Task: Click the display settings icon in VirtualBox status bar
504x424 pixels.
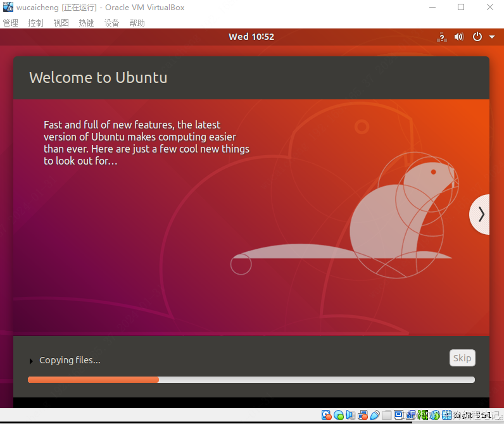Action: (399, 415)
